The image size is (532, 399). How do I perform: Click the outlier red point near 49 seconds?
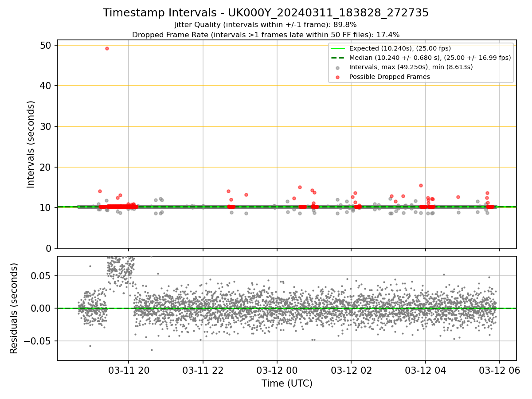(x=107, y=48)
